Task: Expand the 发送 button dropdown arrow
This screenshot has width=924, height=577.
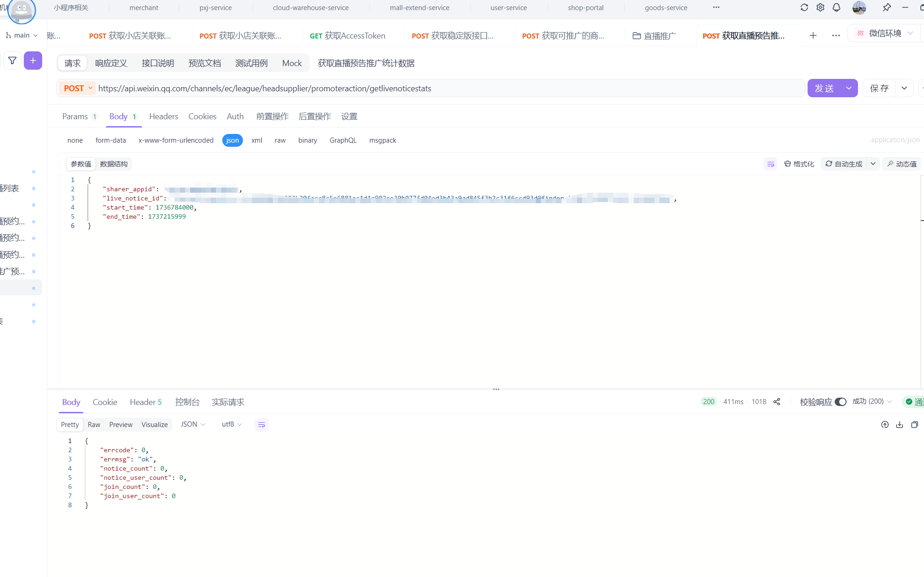Action: (x=849, y=88)
